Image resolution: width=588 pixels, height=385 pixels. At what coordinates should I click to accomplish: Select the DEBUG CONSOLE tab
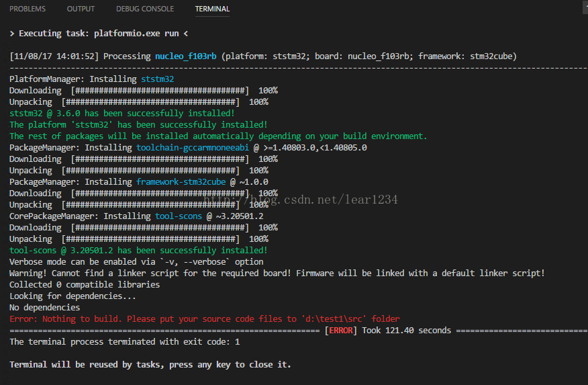pos(145,9)
